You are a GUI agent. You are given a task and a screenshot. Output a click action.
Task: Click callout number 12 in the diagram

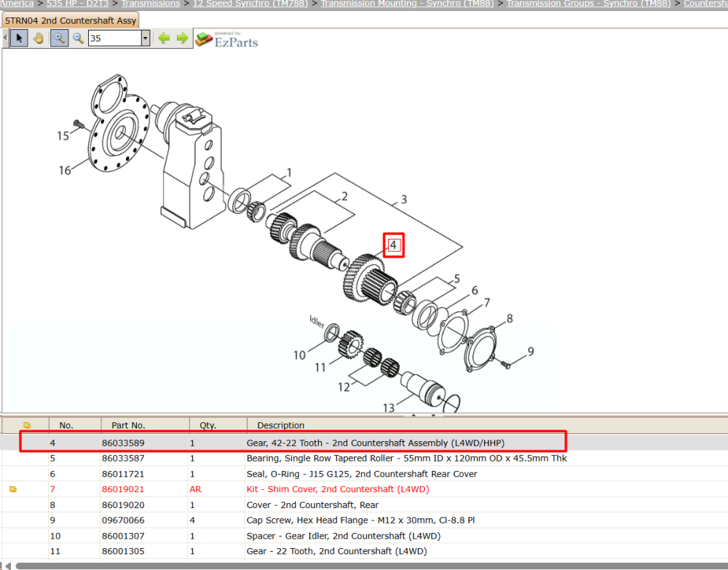[344, 387]
